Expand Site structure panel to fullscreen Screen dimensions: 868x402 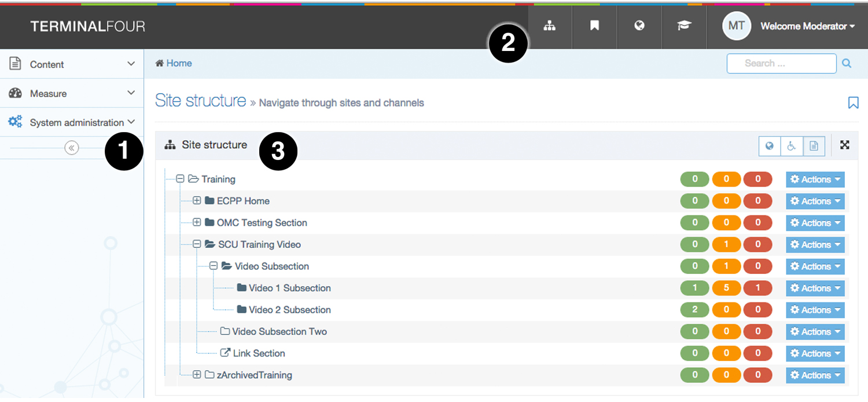tap(845, 145)
